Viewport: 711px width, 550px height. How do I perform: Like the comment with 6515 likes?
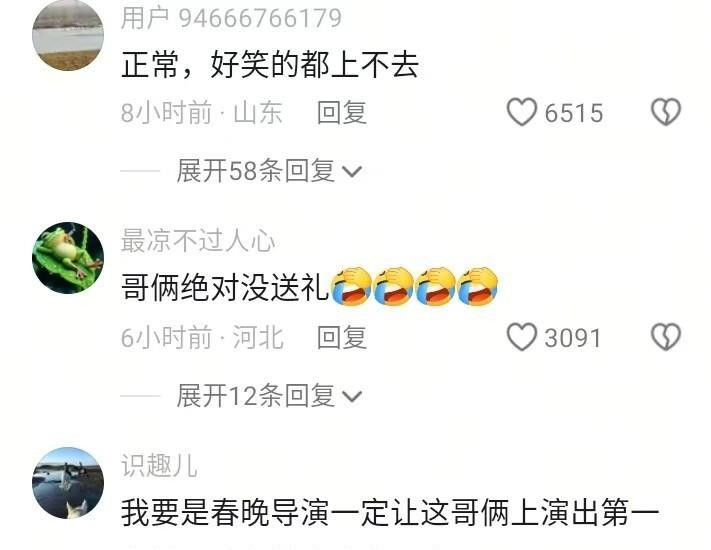(521, 112)
